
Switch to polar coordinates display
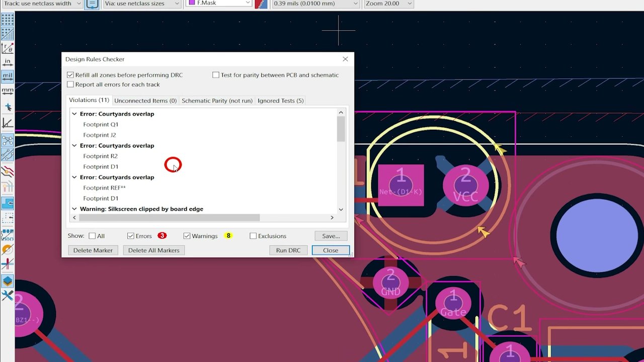(x=8, y=48)
